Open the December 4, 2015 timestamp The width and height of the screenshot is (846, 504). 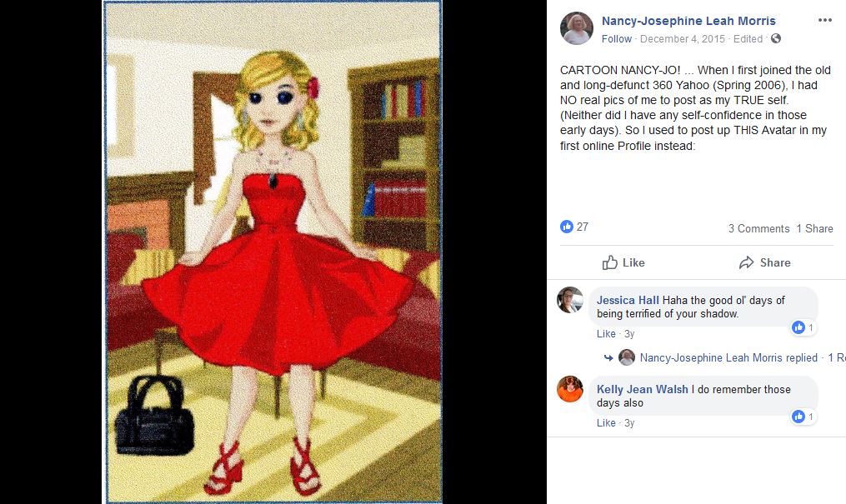coord(683,39)
